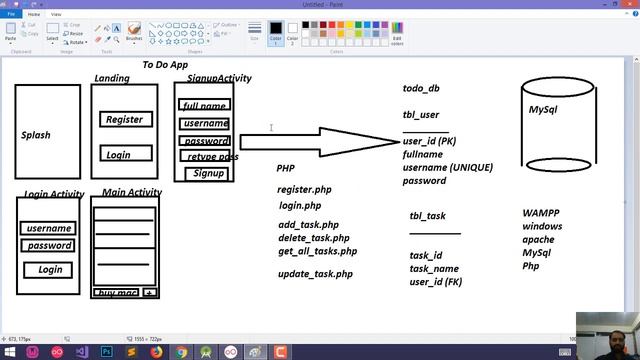Click 'register.php' text on canvas

pos(304,189)
